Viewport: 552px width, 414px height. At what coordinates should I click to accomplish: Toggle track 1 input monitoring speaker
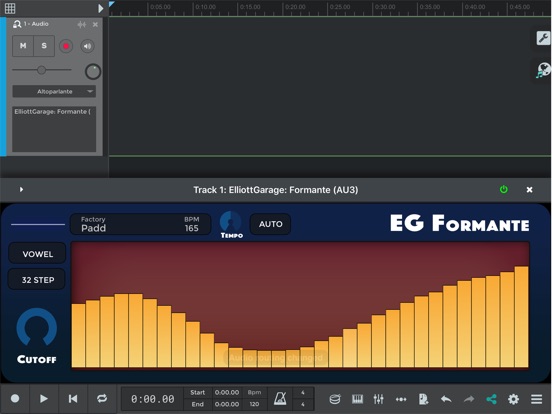[87, 46]
